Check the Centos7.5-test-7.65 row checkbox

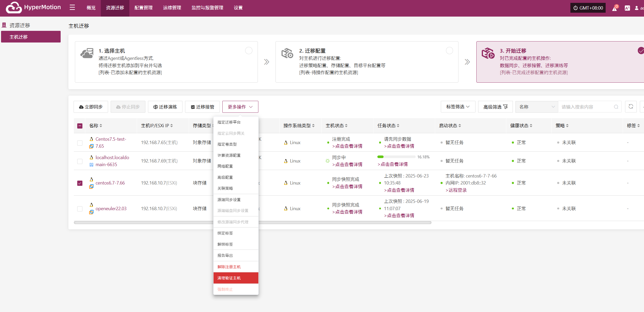[x=80, y=143]
